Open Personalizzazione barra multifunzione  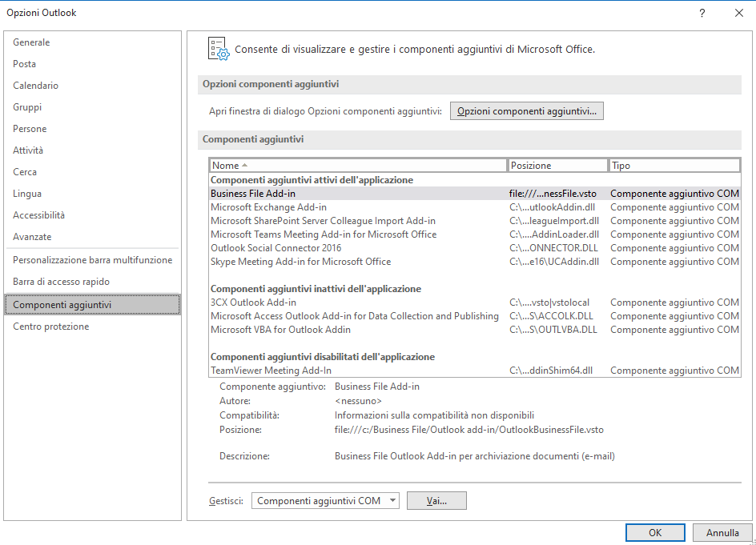tap(92, 260)
